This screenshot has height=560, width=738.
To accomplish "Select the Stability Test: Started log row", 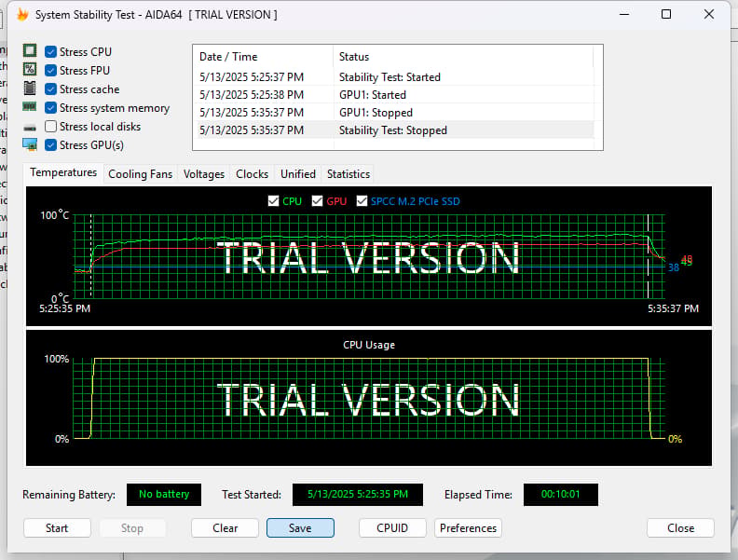I will point(393,76).
